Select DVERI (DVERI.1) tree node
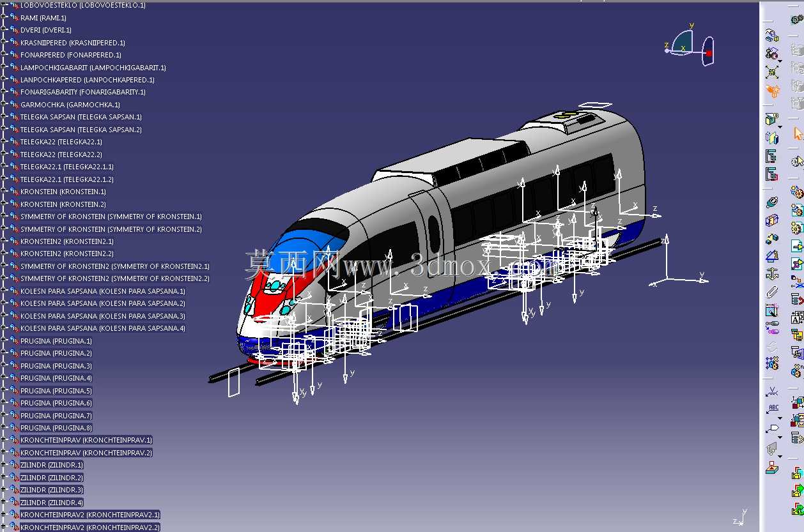Viewport: 804px width, 532px height. 46,30
